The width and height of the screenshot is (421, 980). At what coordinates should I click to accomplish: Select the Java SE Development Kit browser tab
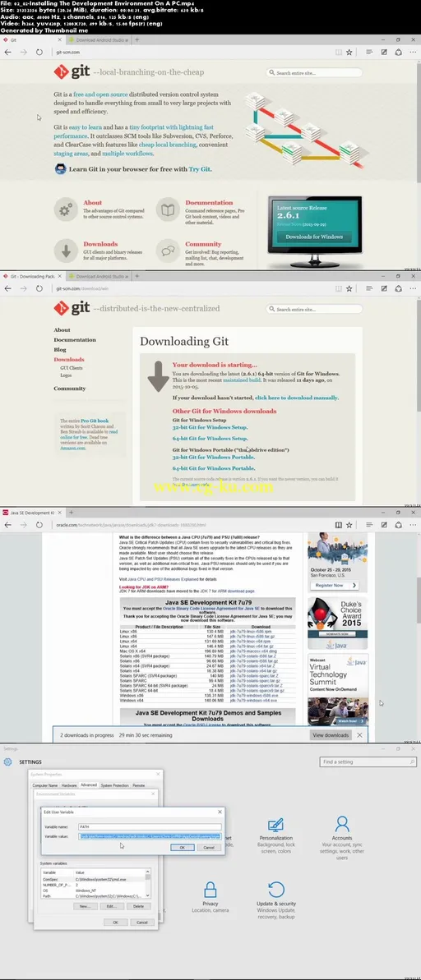pyautogui.click(x=30, y=513)
